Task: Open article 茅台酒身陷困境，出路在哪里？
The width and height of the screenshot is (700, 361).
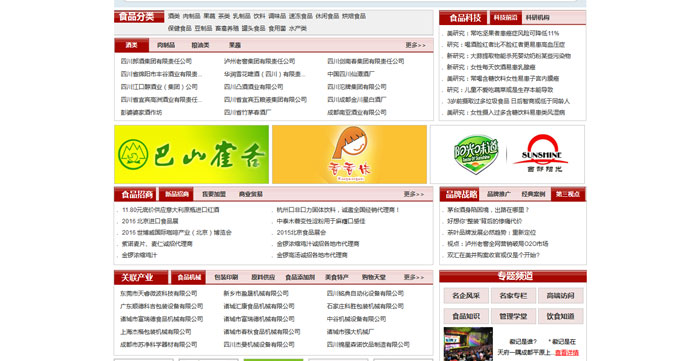Action: [x=488, y=209]
